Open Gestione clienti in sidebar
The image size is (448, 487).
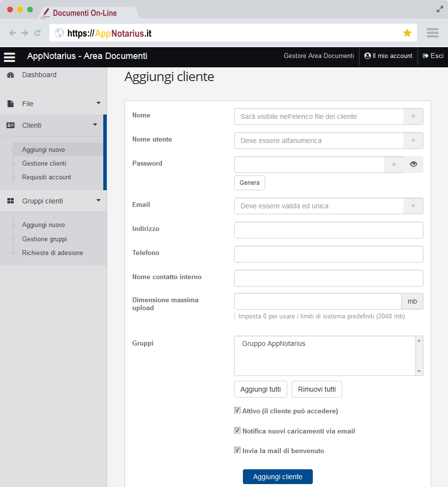click(44, 164)
